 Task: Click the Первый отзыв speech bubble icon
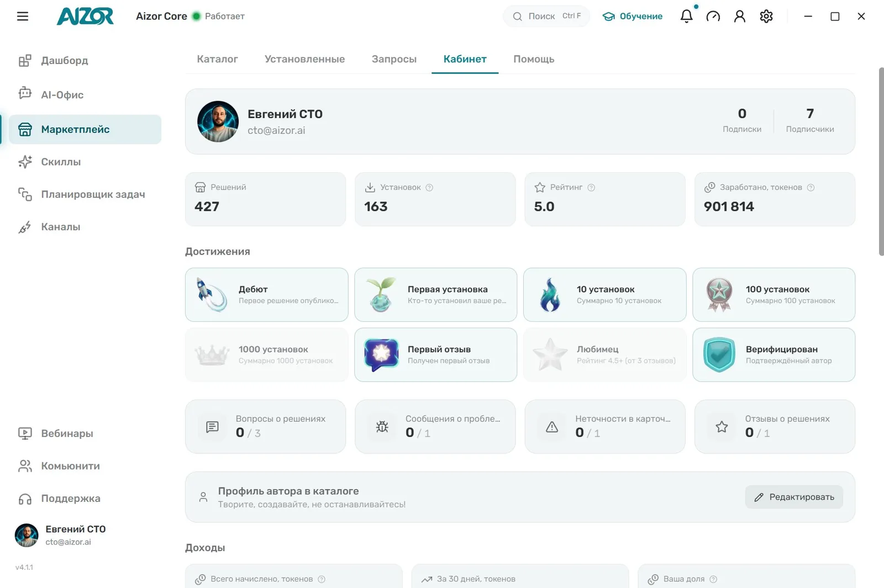tap(381, 354)
